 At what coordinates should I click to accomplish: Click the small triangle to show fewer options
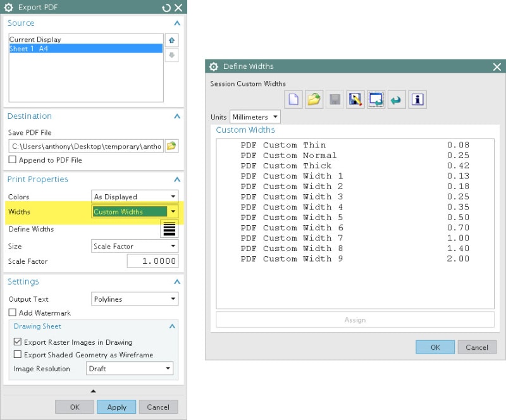click(x=93, y=391)
